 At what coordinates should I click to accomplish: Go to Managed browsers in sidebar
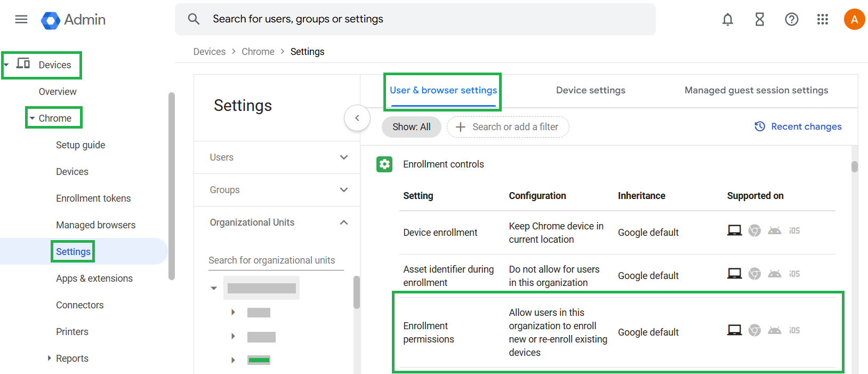point(96,225)
